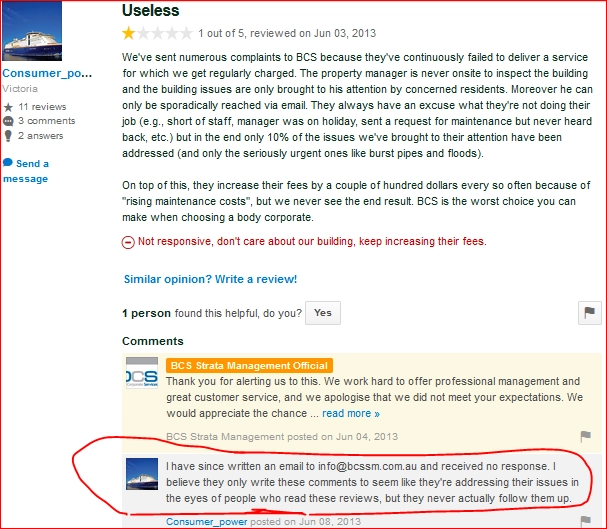
Task: Click the small ship avatar in the second comment
Action: 142,474
